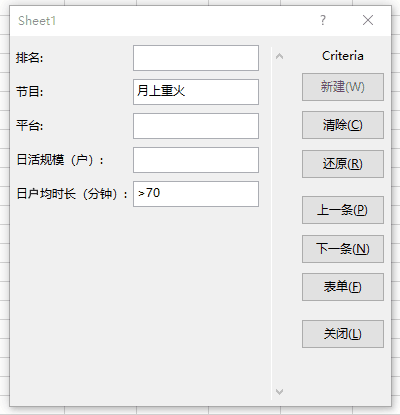Close the Sheet1 form dialog
Image resolution: width=400 pixels, height=415 pixels.
click(368, 20)
